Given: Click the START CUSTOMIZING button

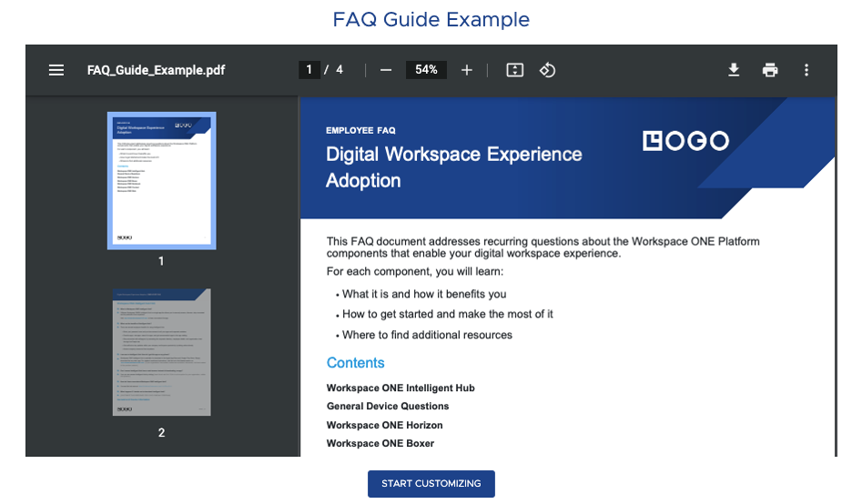Looking at the screenshot, I should click(x=431, y=483).
